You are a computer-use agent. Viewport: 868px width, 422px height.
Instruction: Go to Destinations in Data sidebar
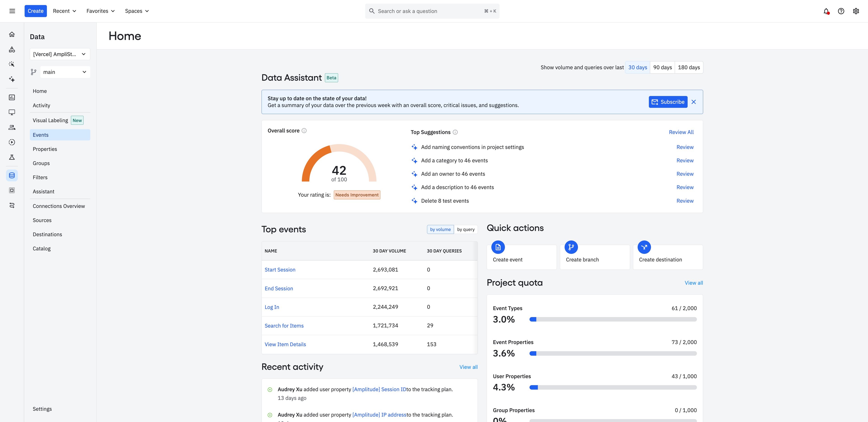point(47,234)
